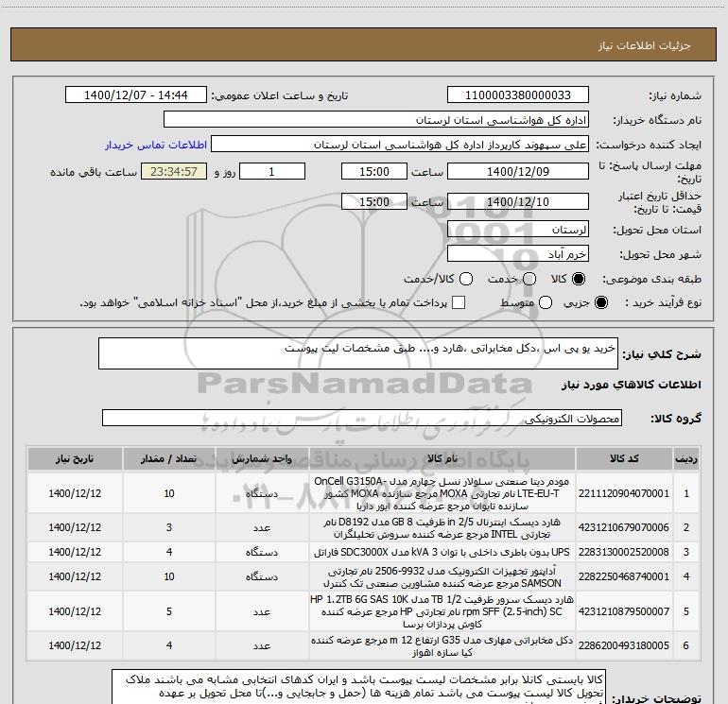Click the جزئیات اطلاعات نیاز header title
728x704 pixels.
[x=644, y=45]
